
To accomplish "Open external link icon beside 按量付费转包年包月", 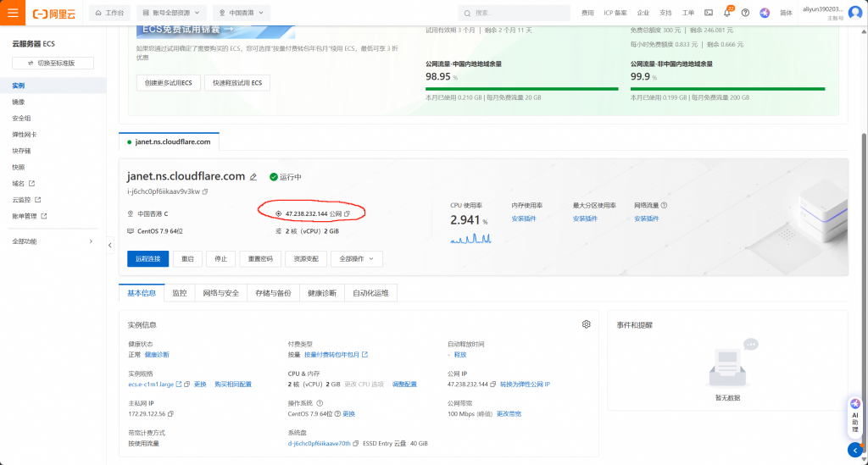I will (x=364, y=354).
